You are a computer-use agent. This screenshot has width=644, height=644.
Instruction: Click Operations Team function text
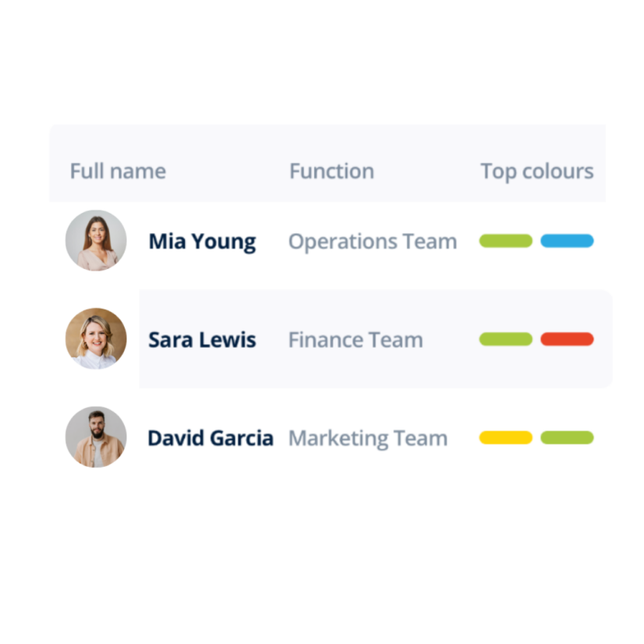coord(373,242)
